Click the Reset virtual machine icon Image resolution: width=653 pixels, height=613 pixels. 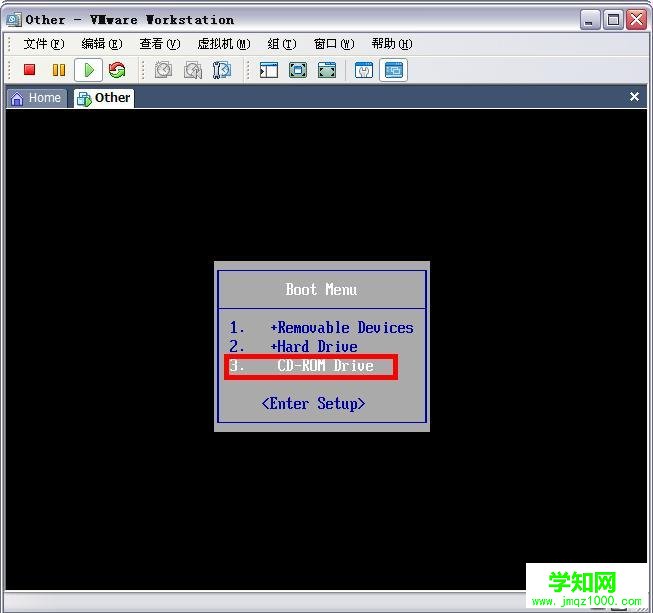click(117, 70)
